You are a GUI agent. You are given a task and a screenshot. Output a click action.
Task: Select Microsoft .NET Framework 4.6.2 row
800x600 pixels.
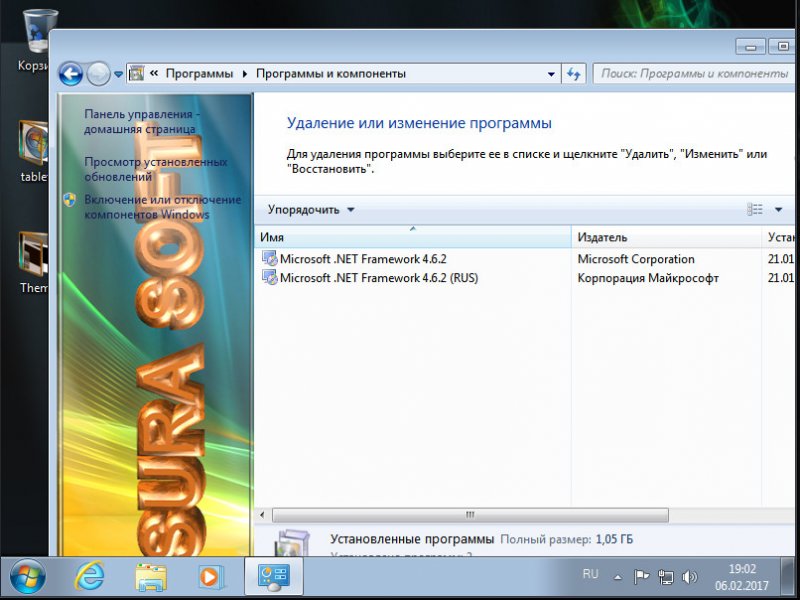click(524, 259)
